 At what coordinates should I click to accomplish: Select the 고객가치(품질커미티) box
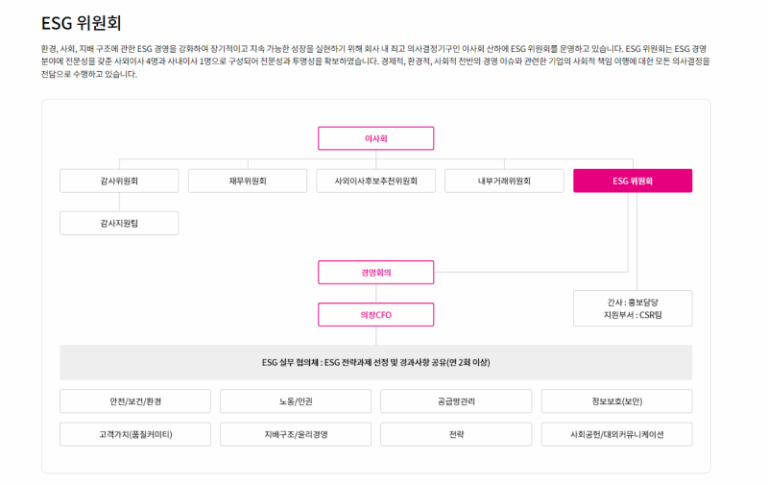135,435
